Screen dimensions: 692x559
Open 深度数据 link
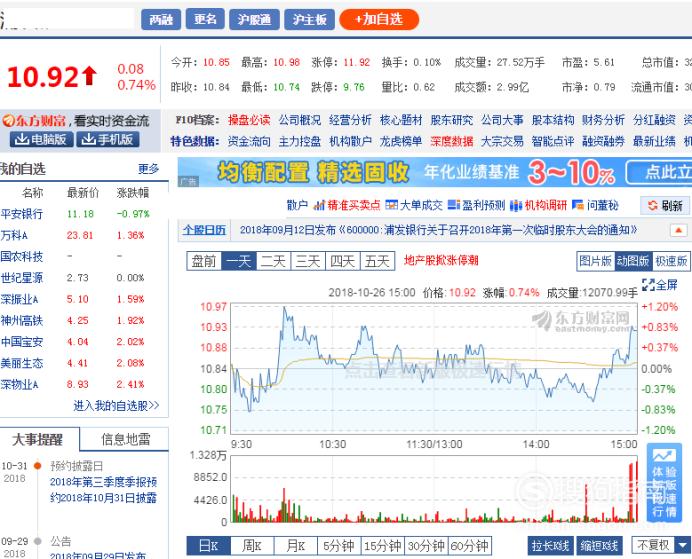pos(451,141)
